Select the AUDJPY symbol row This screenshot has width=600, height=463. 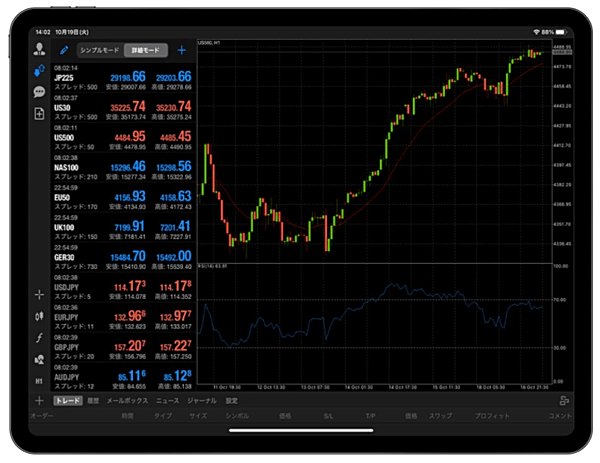123,377
